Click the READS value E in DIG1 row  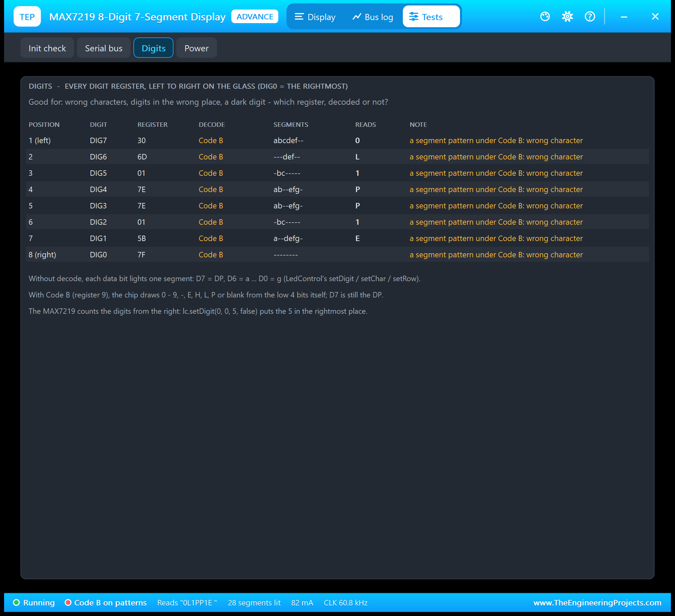(x=358, y=238)
